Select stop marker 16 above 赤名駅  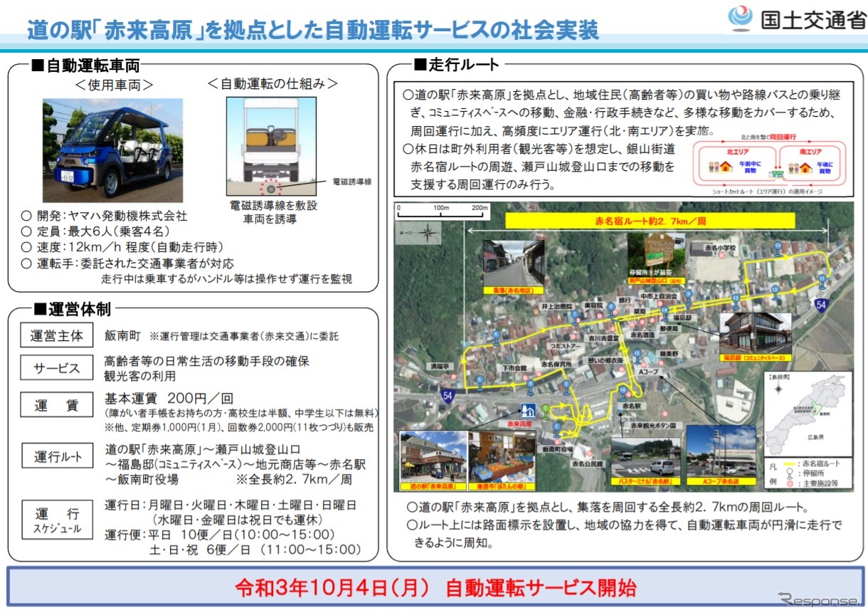pos(623,393)
